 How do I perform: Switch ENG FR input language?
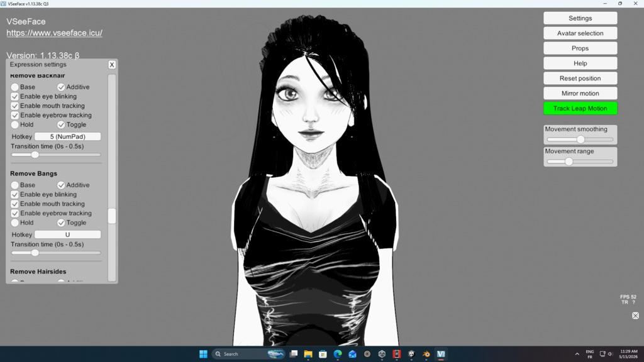pyautogui.click(x=590, y=354)
